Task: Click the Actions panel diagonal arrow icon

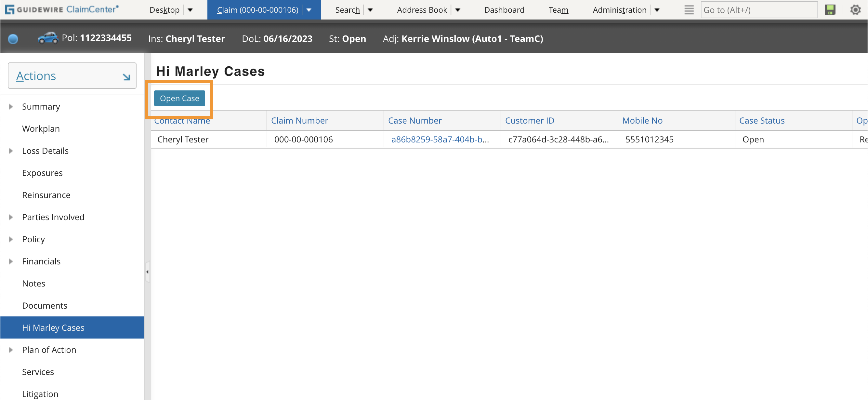Action: click(x=127, y=76)
